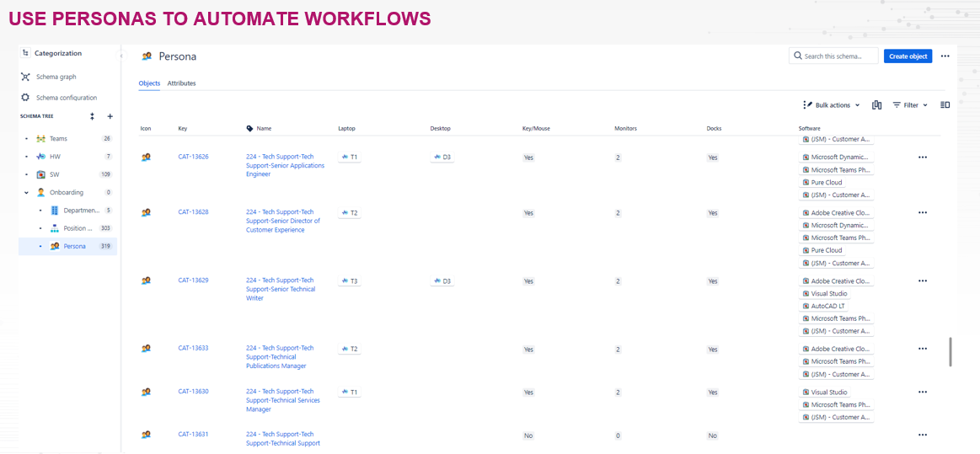Open the Schema graph icon
This screenshot has height=454, width=980.
[x=25, y=77]
